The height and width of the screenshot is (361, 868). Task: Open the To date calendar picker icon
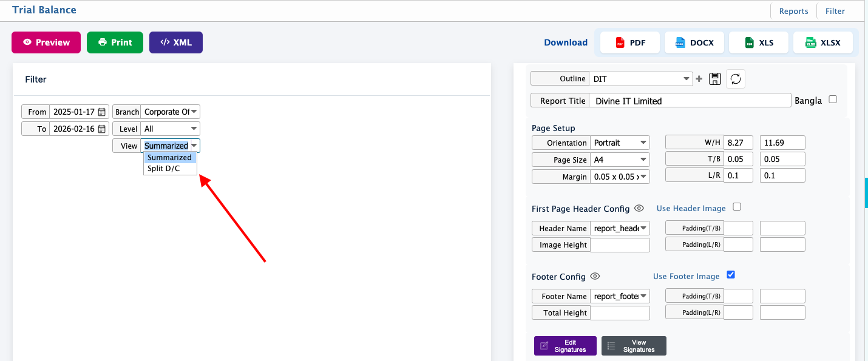[x=102, y=129]
